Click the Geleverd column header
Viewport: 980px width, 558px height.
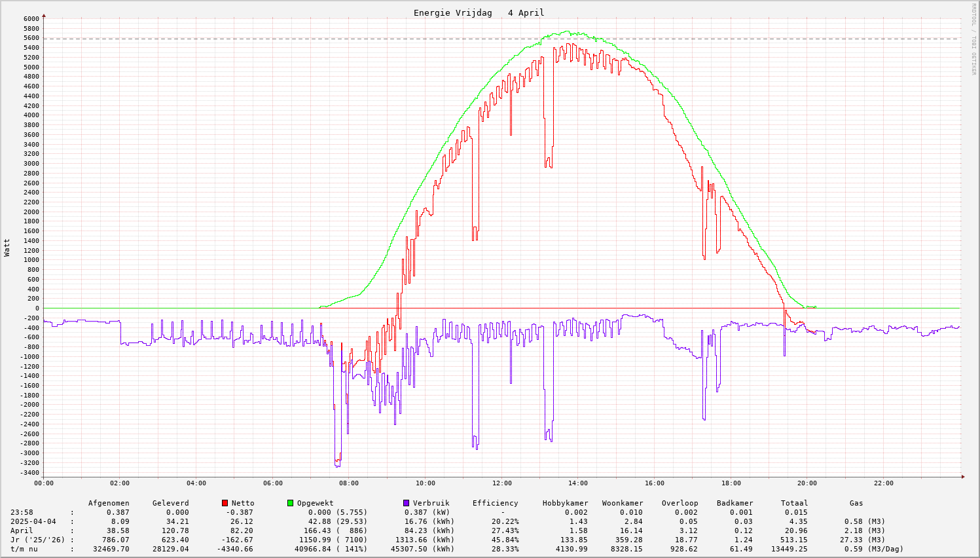(x=170, y=503)
